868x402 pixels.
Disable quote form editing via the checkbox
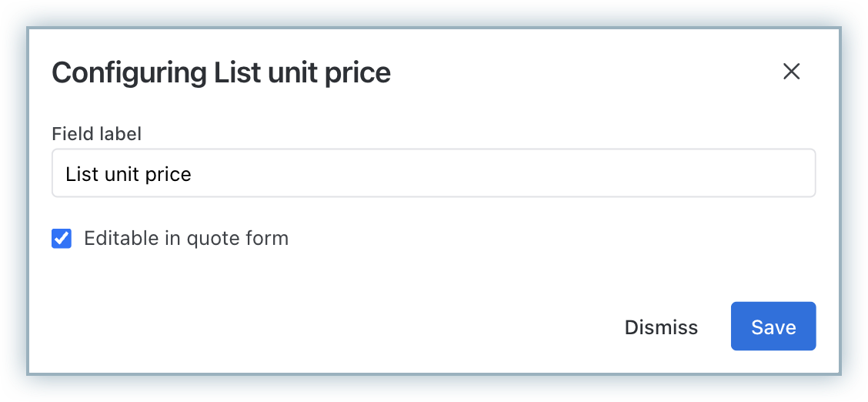(62, 239)
